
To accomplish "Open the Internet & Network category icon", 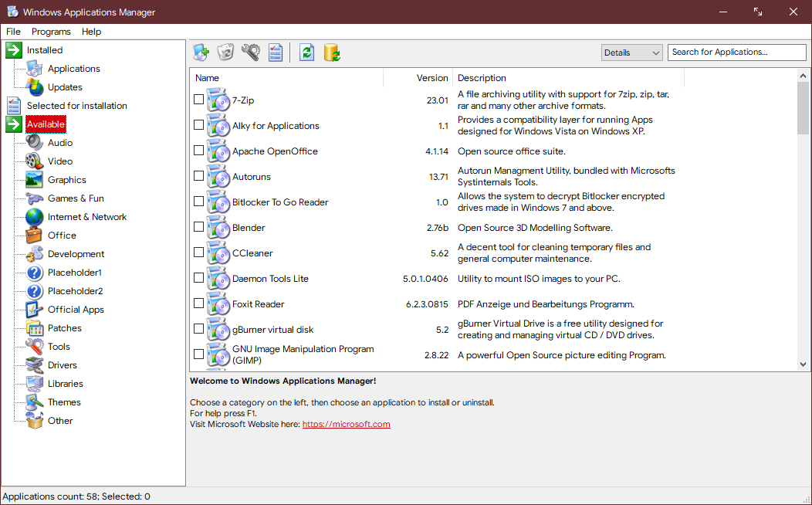I will pyautogui.click(x=34, y=216).
